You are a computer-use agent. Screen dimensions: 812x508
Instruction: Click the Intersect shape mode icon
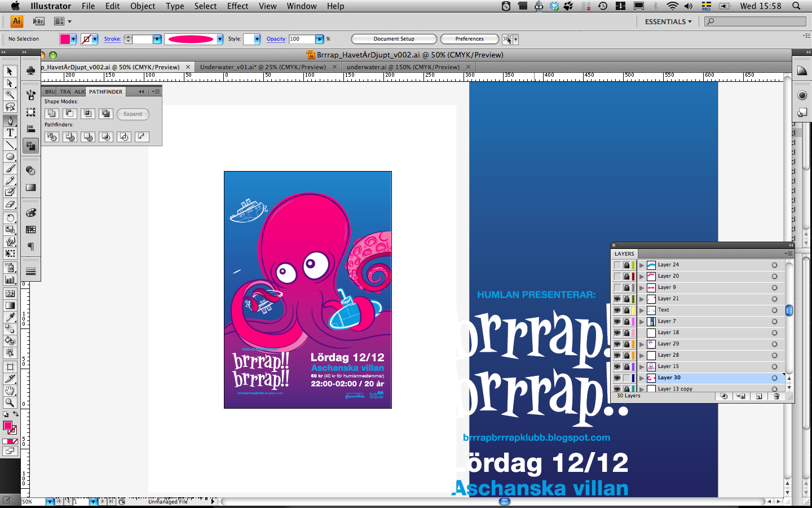coord(88,113)
